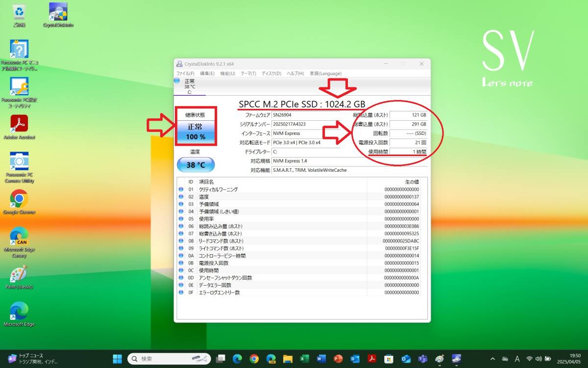Show hidden system tray icons chevron

[492, 359]
